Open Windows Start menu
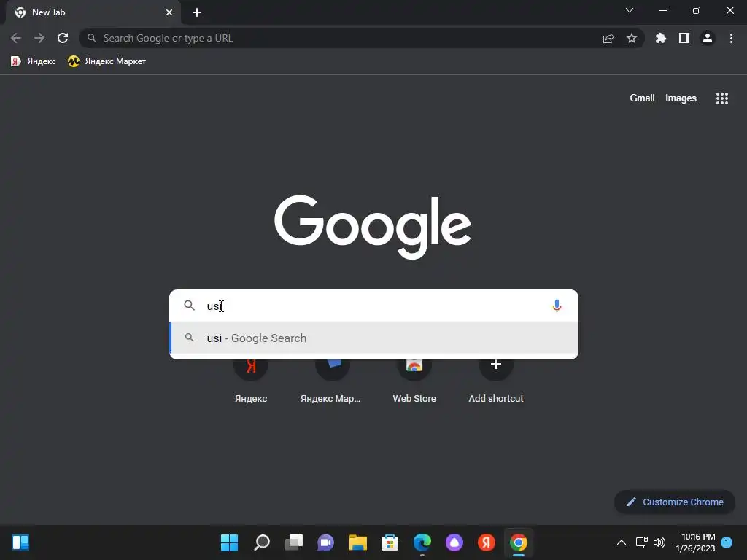This screenshot has width=747, height=560. coord(229,542)
